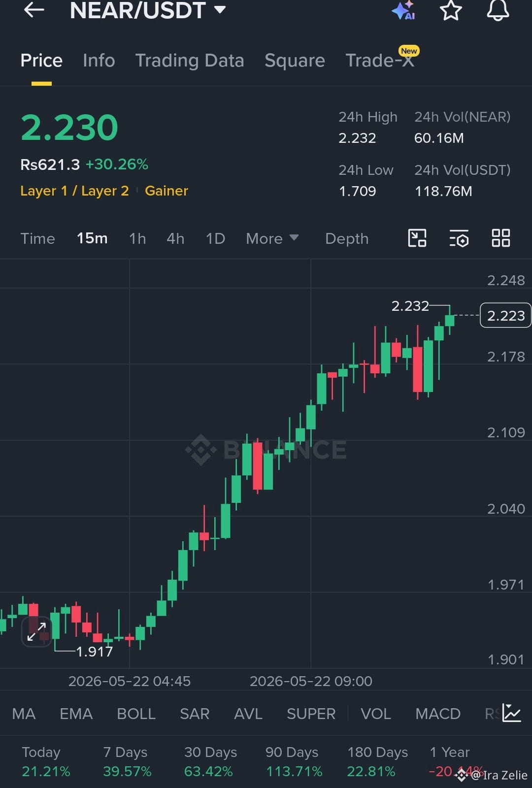This screenshot has width=532, height=788.
Task: Open the Layer 1 / Layer 2 tag
Action: (x=74, y=191)
